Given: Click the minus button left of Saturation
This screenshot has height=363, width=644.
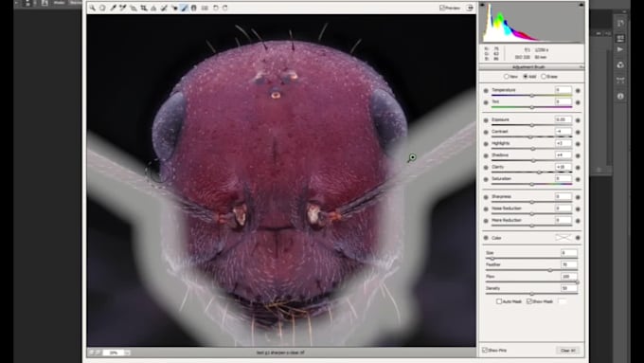Looking at the screenshot, I should click(486, 180).
